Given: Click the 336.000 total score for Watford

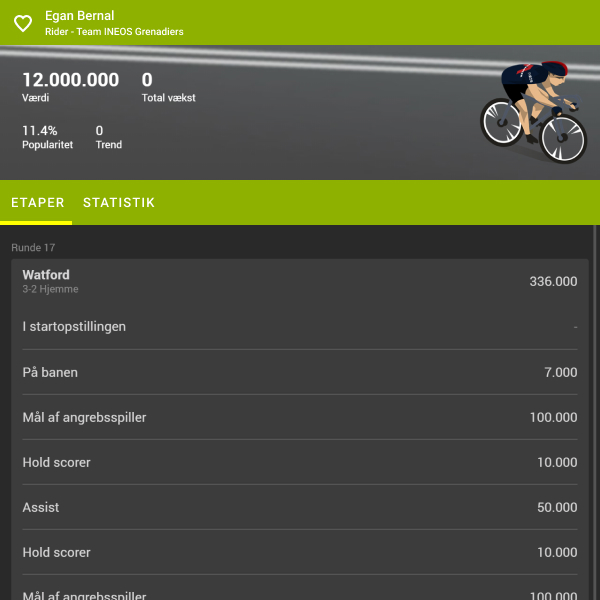Looking at the screenshot, I should click(553, 282).
